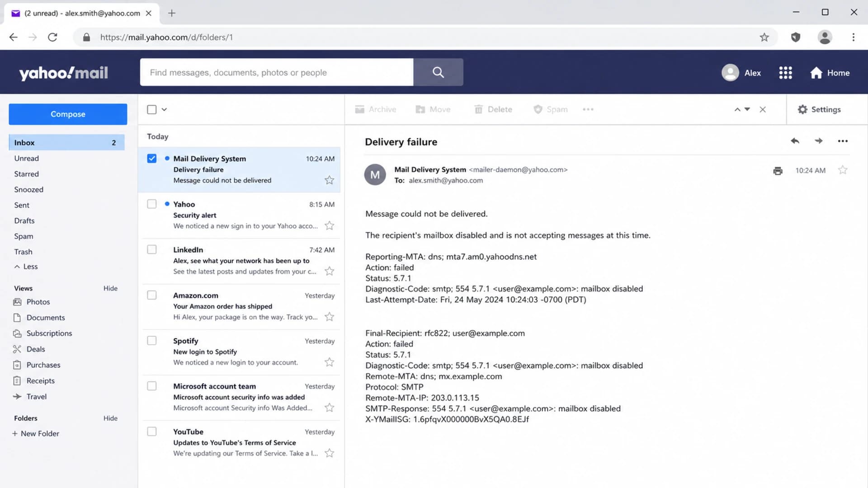
Task: Click the Compose button
Action: click(x=68, y=114)
